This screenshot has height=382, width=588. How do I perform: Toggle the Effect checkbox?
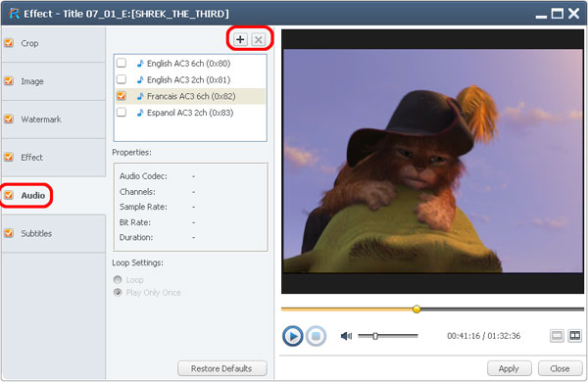[x=9, y=157]
